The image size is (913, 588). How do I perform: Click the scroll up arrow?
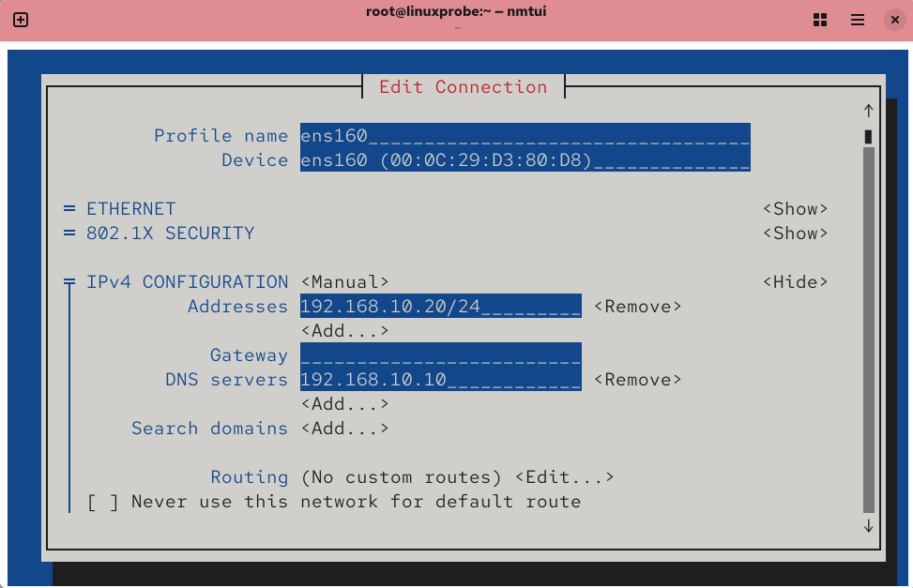click(x=868, y=111)
